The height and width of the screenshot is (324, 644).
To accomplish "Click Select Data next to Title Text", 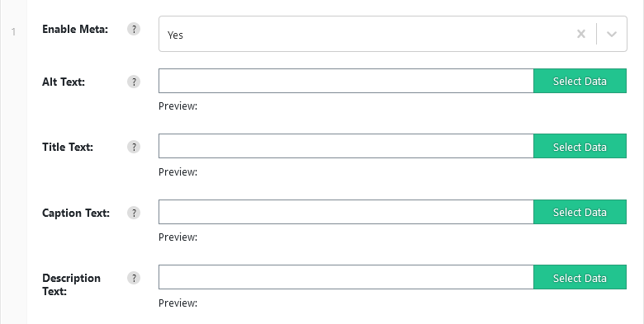I will coord(580,146).
